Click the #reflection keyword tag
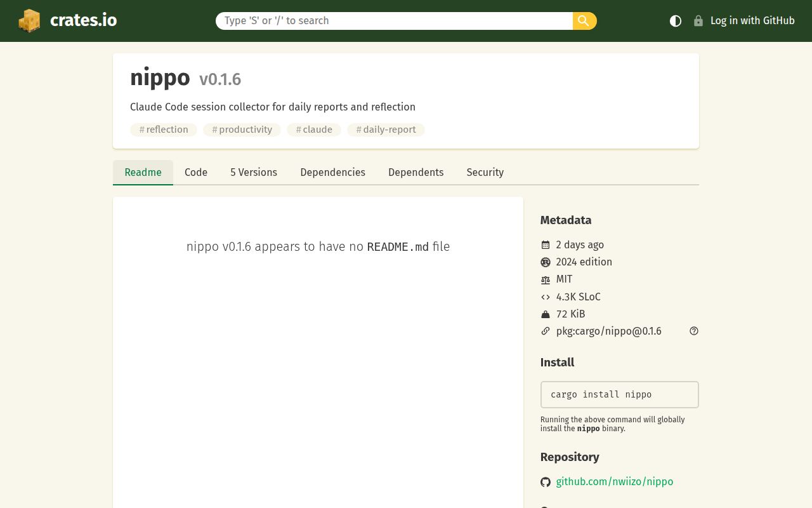The height and width of the screenshot is (508, 812). (164, 130)
